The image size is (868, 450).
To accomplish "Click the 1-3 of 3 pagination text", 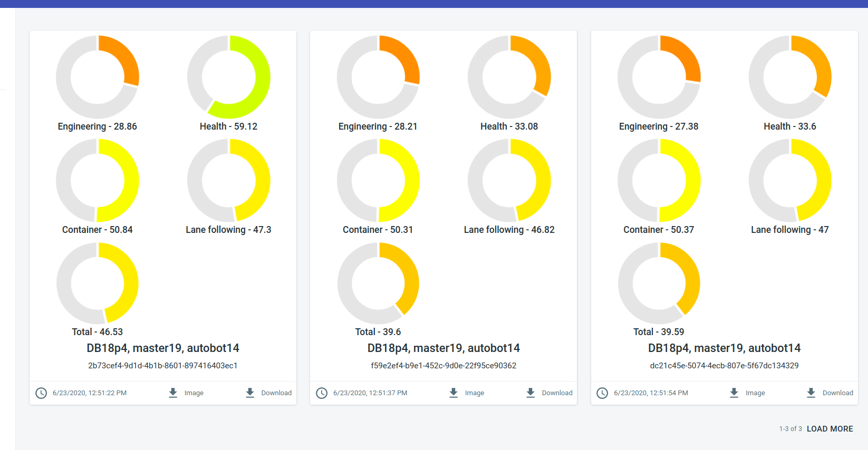I will [790, 429].
